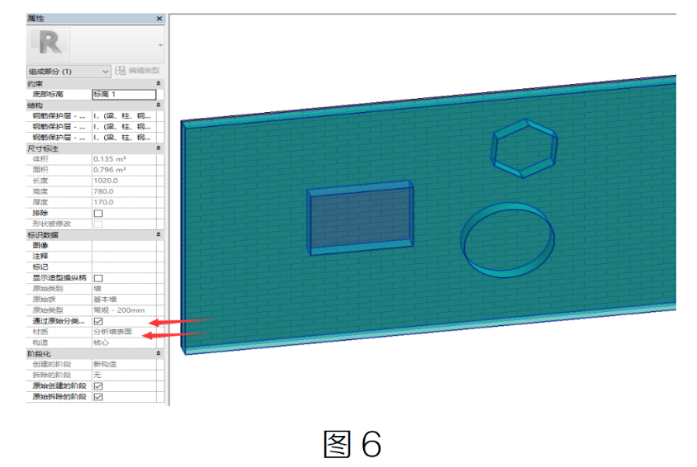Image resolution: width=697 pixels, height=467 pixels.
Task: Toggle the 原始拆除的阶段 checkbox
Action: 98,397
